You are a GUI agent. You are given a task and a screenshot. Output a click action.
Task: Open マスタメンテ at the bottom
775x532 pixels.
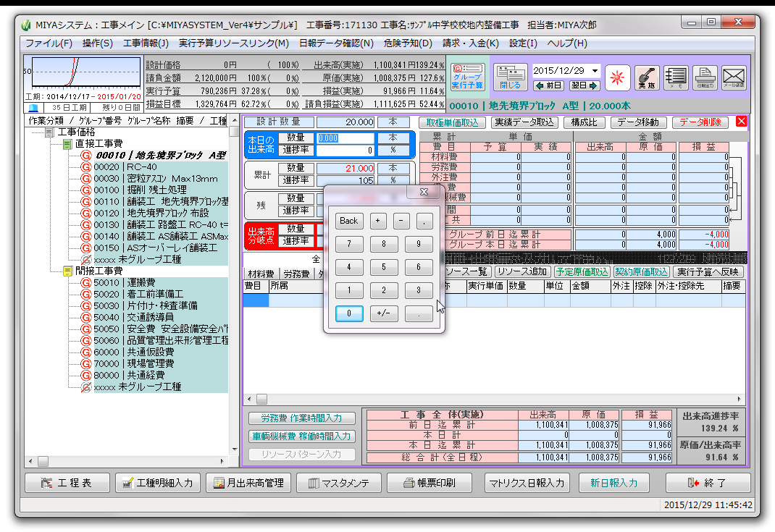(338, 483)
